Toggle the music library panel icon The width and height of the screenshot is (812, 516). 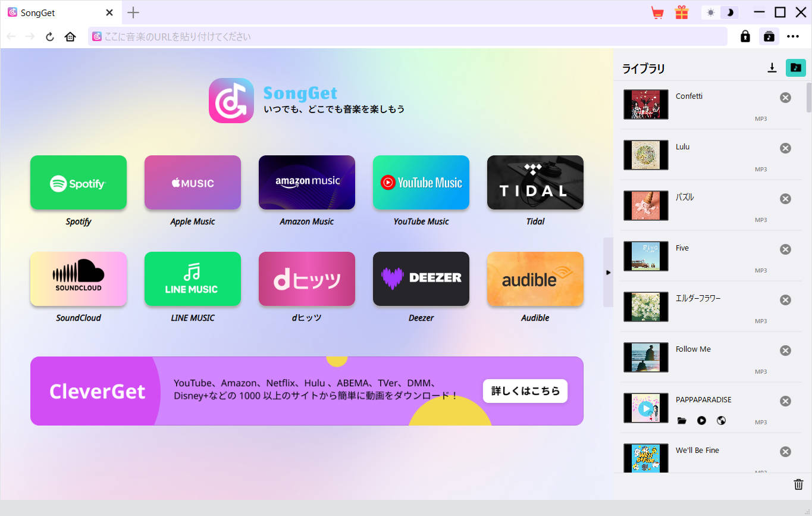[769, 36]
